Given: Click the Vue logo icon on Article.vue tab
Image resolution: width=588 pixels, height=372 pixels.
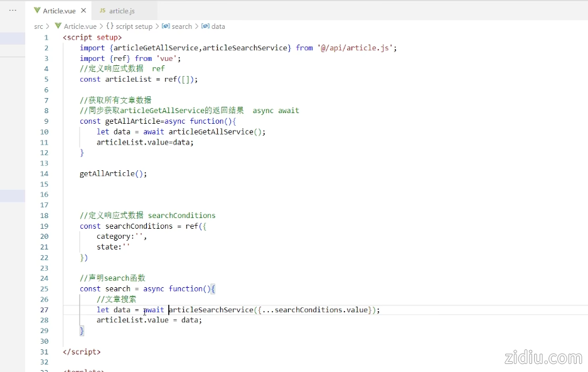Looking at the screenshot, I should tap(37, 11).
